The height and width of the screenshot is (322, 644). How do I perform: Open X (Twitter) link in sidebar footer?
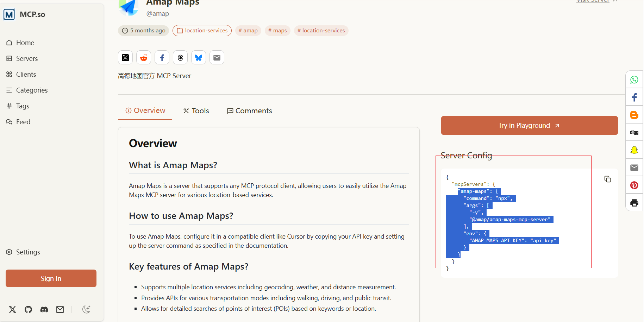[x=12, y=309]
